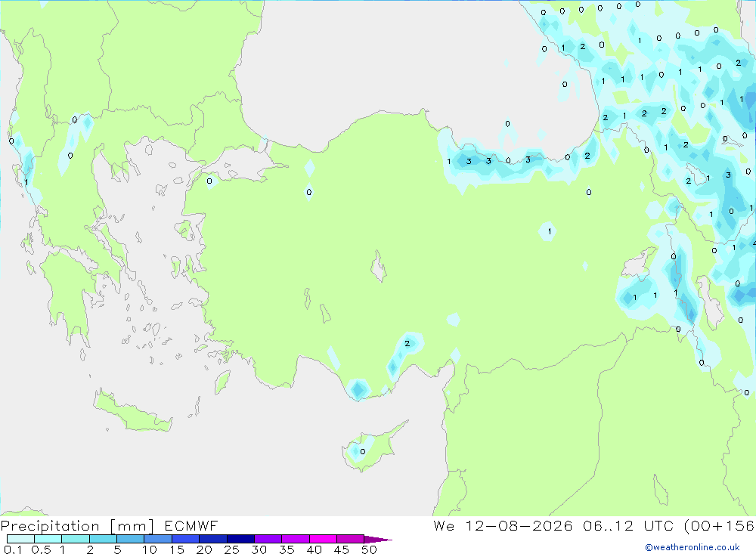Screen dimensions: 756x554
Task: Click the 25–30 mm dark blue swatch
Action: [x=240, y=539]
